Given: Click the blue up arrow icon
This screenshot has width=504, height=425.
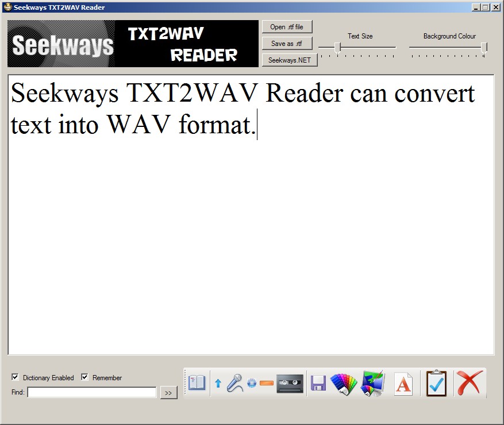Looking at the screenshot, I should coord(218,383).
